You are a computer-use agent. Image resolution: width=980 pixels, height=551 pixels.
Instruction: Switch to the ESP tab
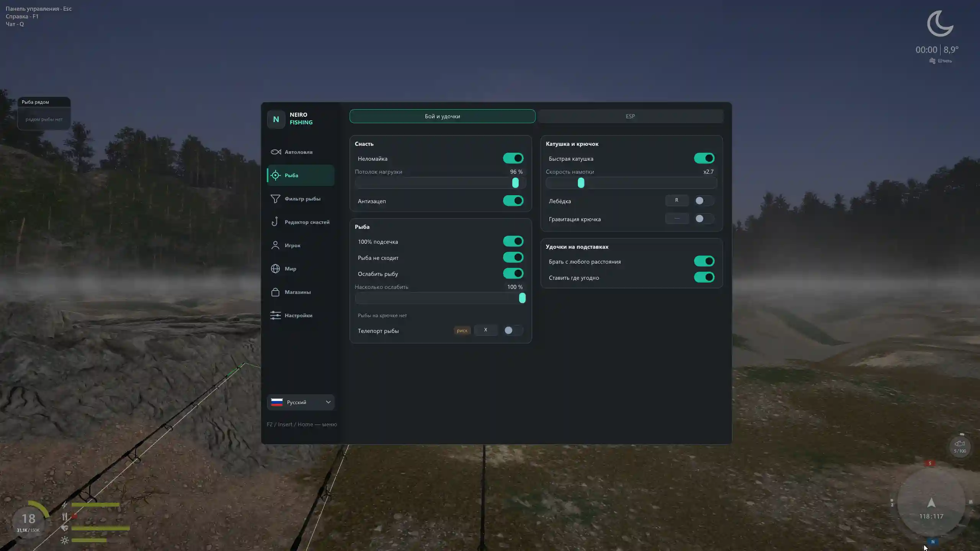(x=630, y=116)
